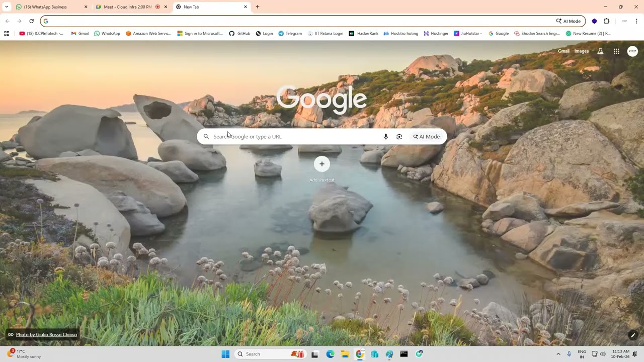Launch Microsoft Edge from the taskbar
The width and height of the screenshot is (644, 362).
coord(330,354)
